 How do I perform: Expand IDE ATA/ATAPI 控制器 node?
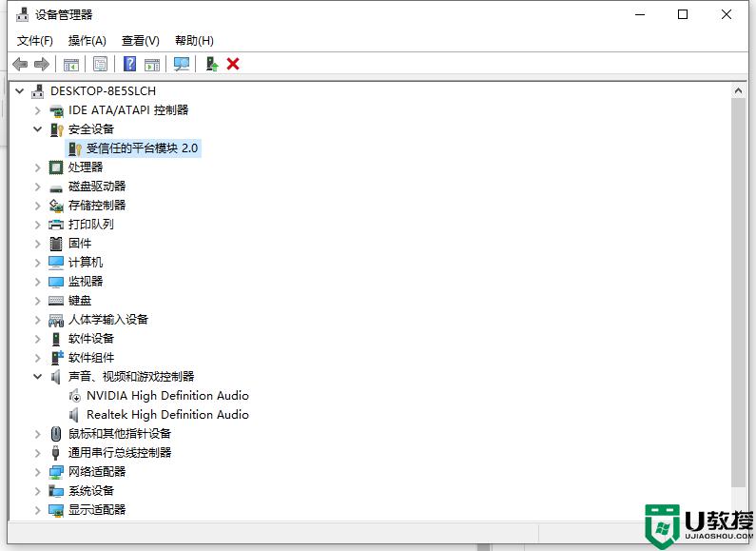pos(38,110)
